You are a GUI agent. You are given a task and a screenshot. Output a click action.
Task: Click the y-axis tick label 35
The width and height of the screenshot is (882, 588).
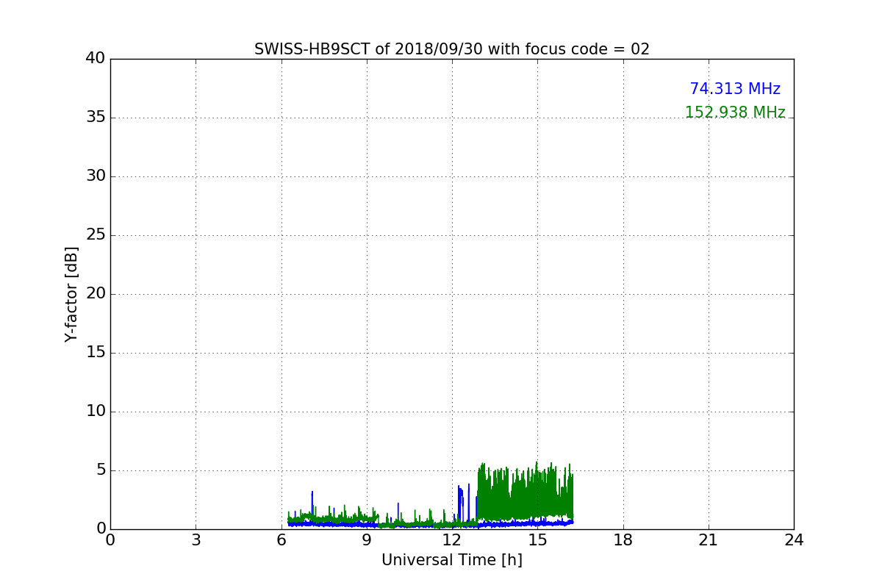pyautogui.click(x=96, y=118)
